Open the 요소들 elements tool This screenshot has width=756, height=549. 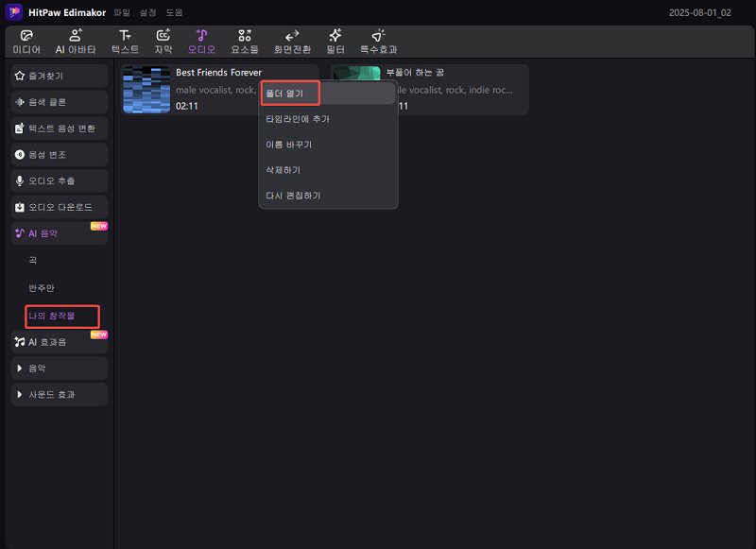[x=245, y=42]
